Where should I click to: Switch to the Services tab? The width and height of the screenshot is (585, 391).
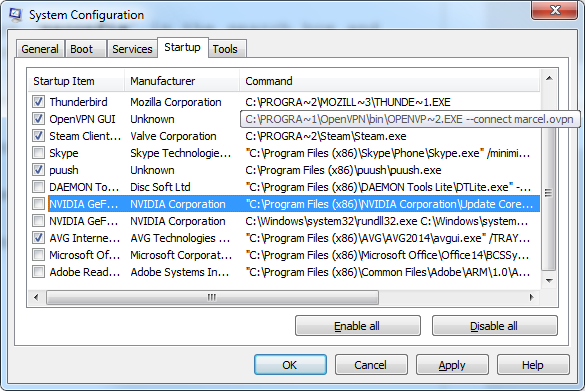coord(132,49)
